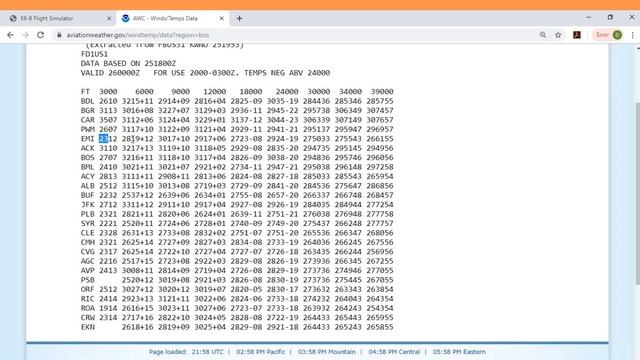Click station identifier EKN
This screenshot has height=360, width=640.
tap(87, 327)
